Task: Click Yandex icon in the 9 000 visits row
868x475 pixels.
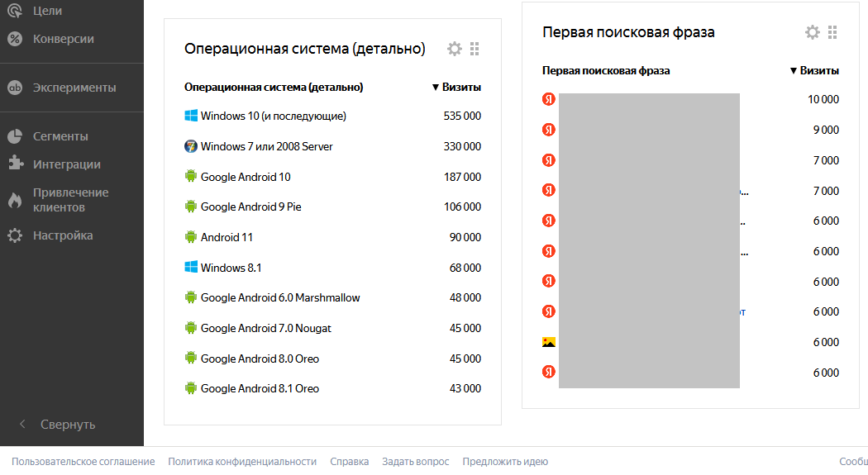Action: (x=549, y=130)
